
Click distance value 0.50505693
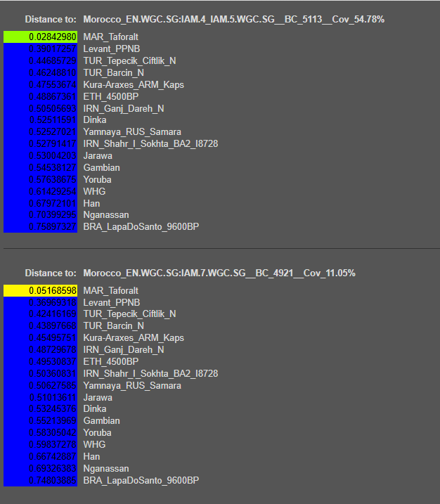click(40, 108)
